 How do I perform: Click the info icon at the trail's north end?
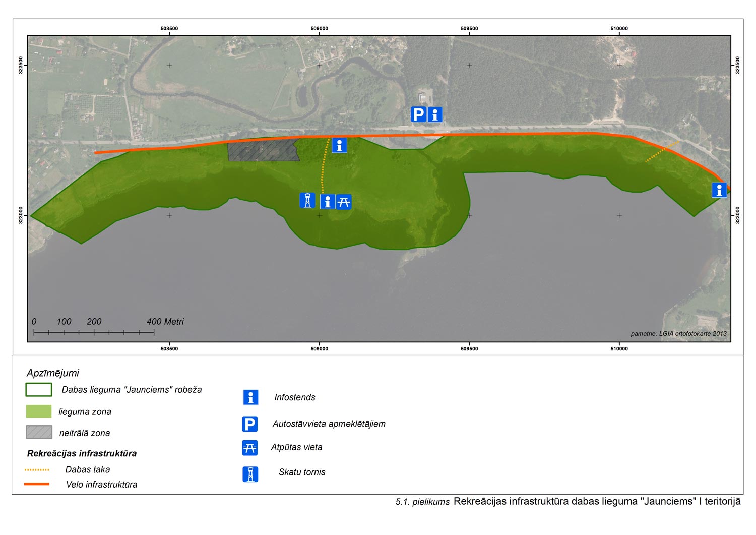(339, 145)
